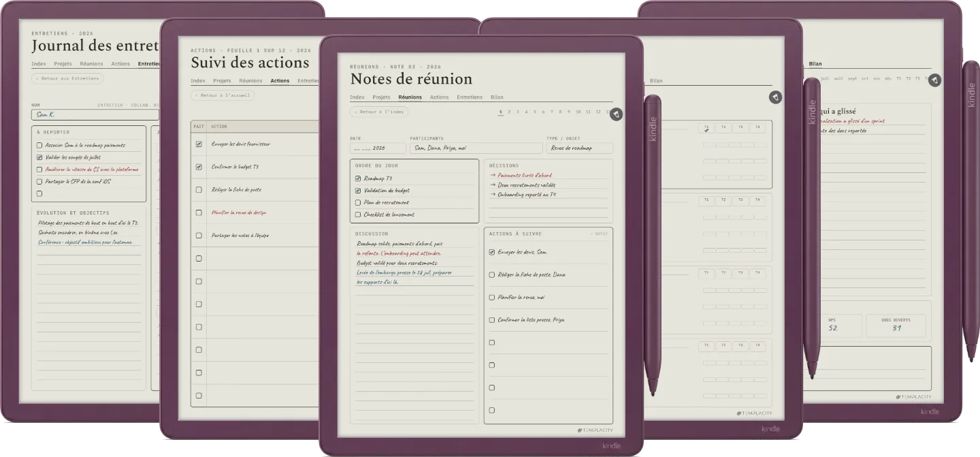The image size is (980, 457).
Task: Check 'Partager les notes à l'équipe' row
Action: [199, 236]
